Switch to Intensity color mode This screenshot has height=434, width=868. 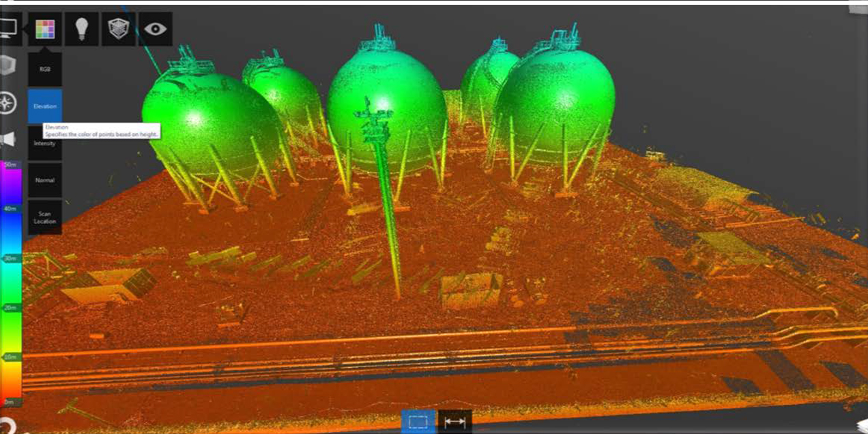click(x=45, y=143)
